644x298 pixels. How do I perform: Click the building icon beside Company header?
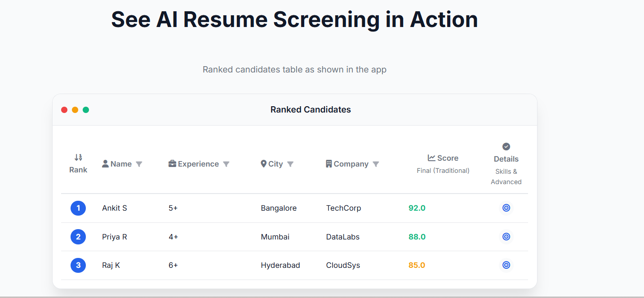[x=329, y=164]
